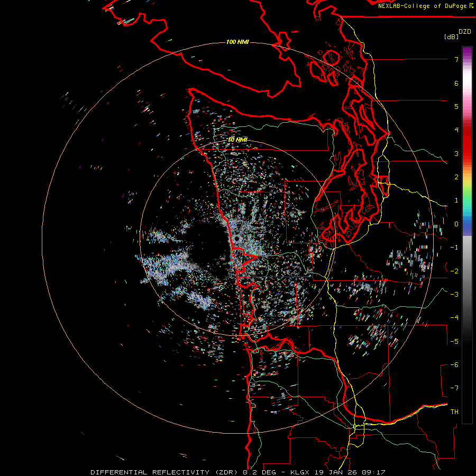Click the -4 dB value on the scale
476x476 pixels.
pyautogui.click(x=454, y=318)
